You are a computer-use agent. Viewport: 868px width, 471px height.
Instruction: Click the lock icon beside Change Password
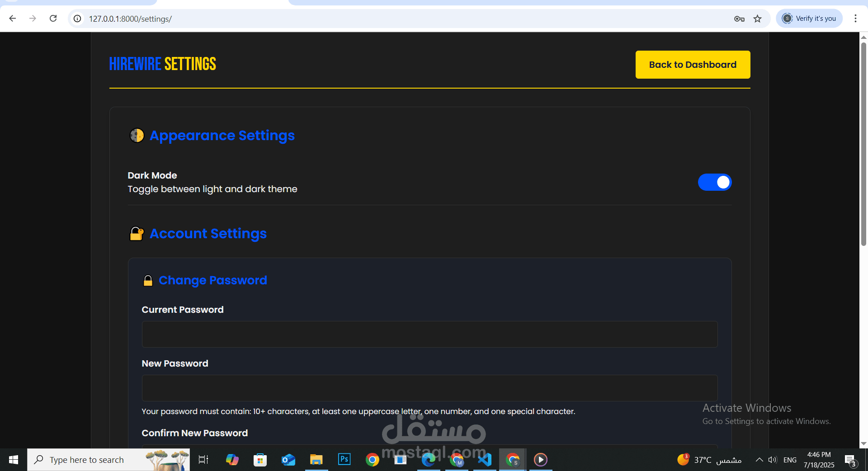[148, 281]
